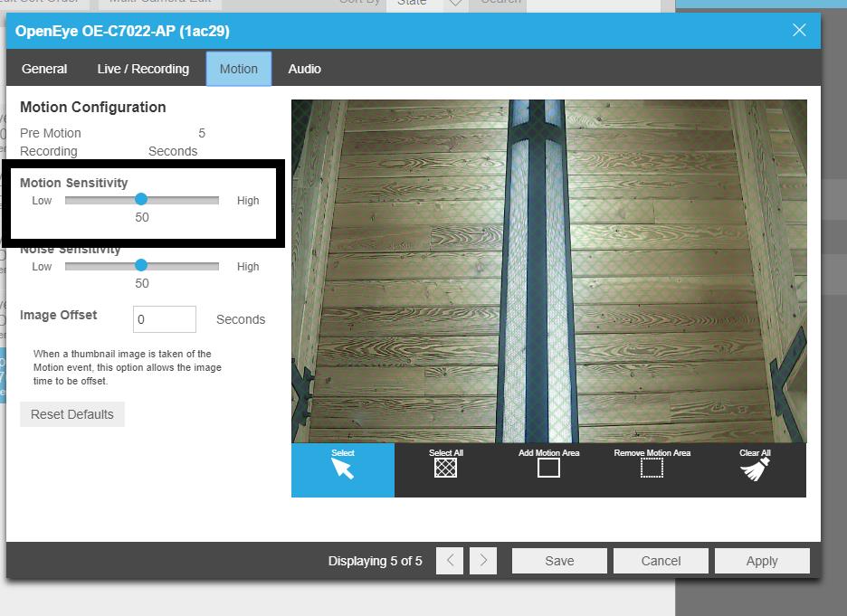
Task: Close the OpenEye camera settings dialog
Action: pyautogui.click(x=799, y=30)
